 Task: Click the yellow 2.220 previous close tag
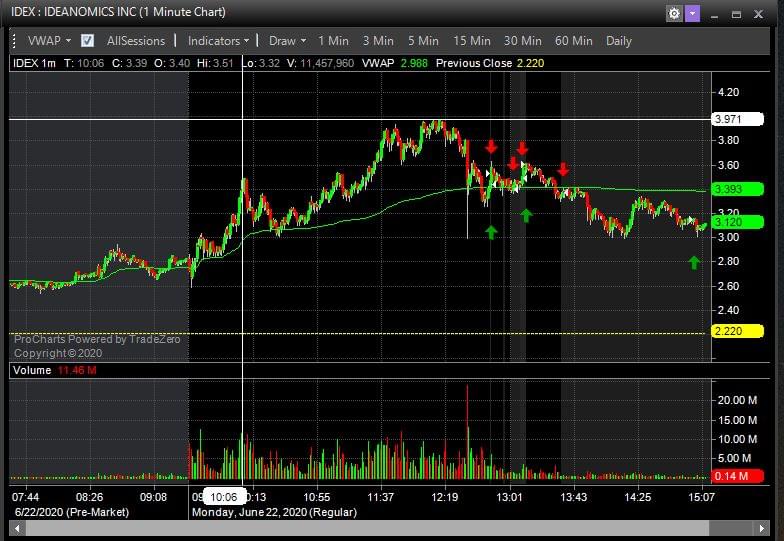(738, 331)
